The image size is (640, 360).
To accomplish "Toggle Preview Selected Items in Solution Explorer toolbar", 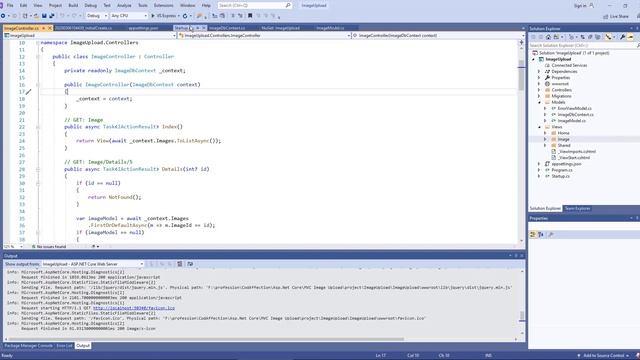I will pyautogui.click(x=630, y=37).
